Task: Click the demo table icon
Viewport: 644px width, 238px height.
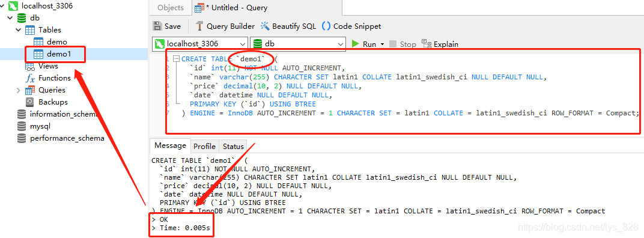Action: [x=38, y=42]
